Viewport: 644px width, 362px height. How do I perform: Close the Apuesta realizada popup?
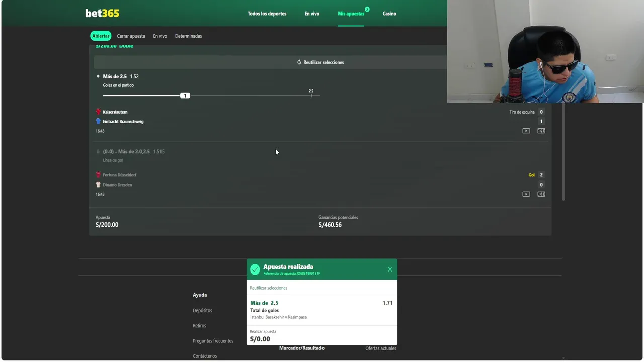[x=390, y=269]
